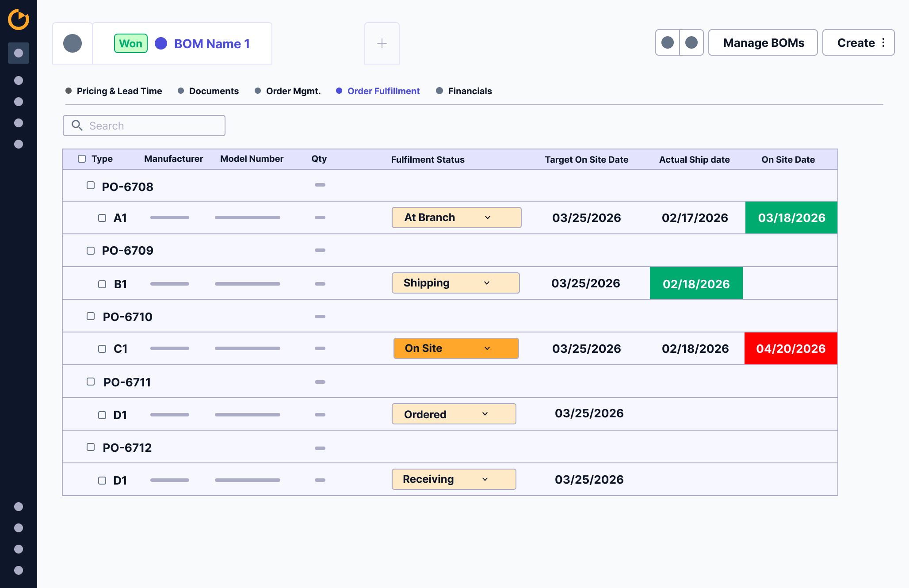Click the bottom-most sidebar circle icon
The width and height of the screenshot is (909, 588).
[19, 570]
